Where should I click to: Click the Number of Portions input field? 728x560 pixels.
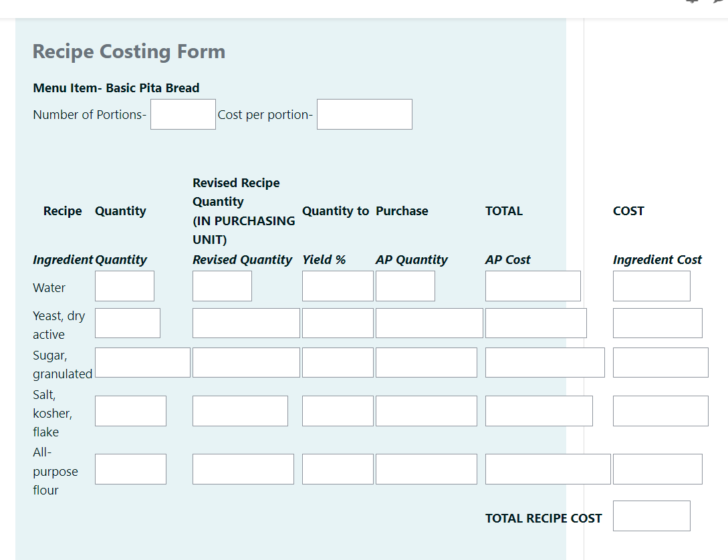pyautogui.click(x=183, y=114)
